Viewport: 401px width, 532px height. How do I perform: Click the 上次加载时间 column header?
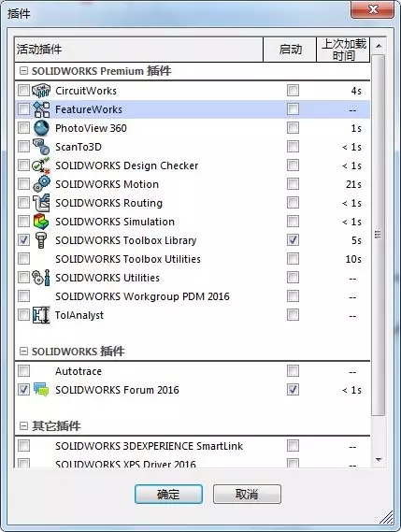(343, 50)
